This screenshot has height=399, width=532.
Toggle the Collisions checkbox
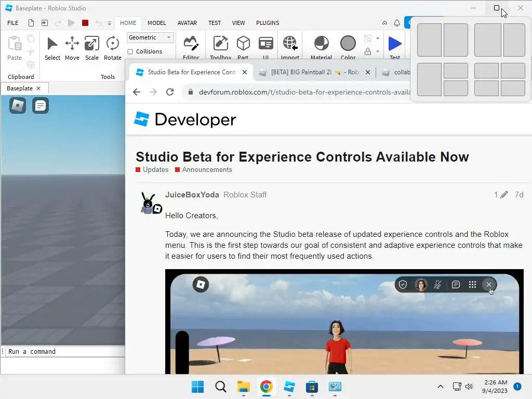tap(130, 51)
